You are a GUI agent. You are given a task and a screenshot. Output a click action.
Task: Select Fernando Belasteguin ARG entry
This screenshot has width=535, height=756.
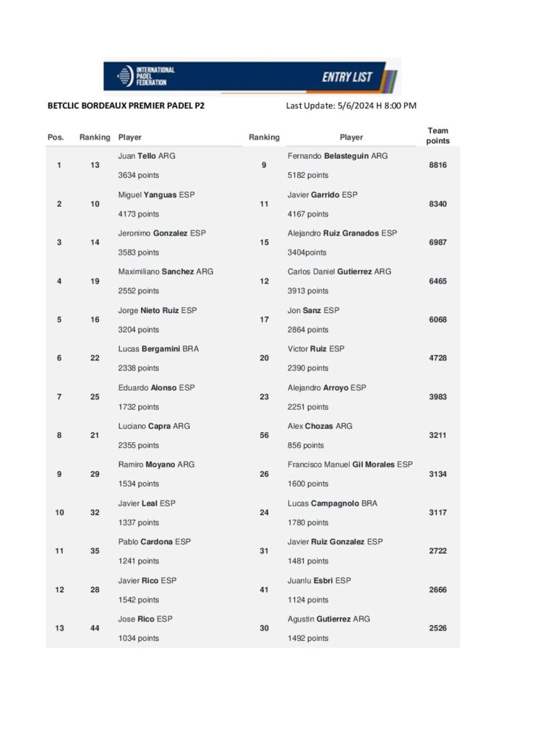tap(337, 157)
